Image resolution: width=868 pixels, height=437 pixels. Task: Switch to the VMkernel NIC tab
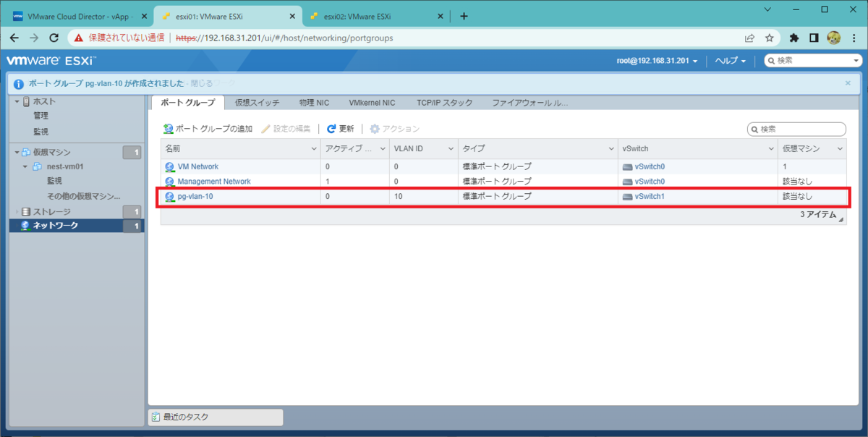click(x=372, y=103)
